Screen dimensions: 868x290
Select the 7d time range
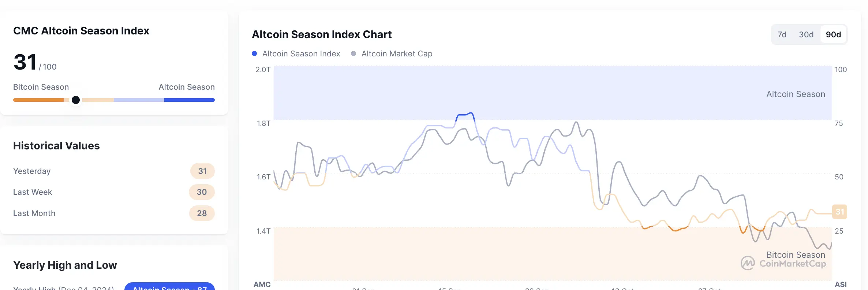(x=782, y=34)
